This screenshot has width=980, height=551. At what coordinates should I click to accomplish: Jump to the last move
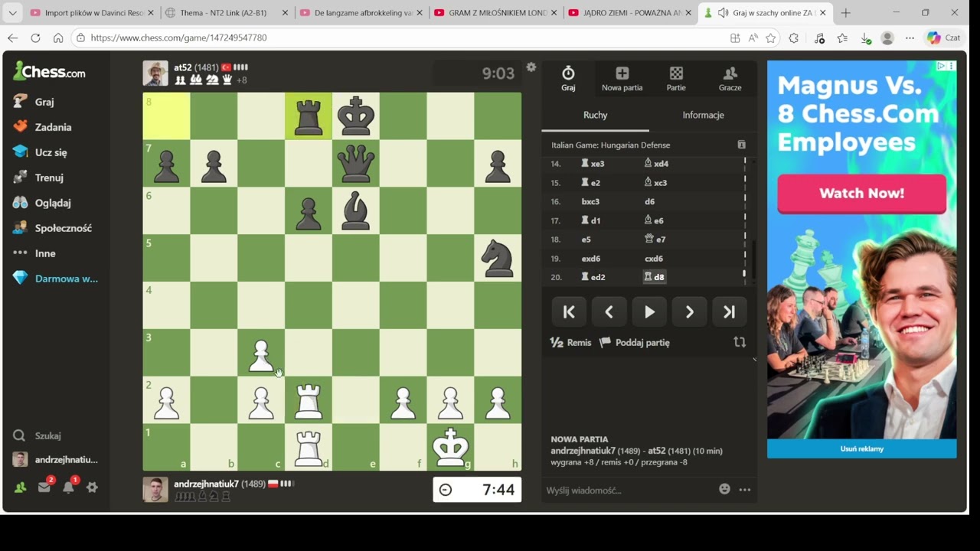coord(730,311)
